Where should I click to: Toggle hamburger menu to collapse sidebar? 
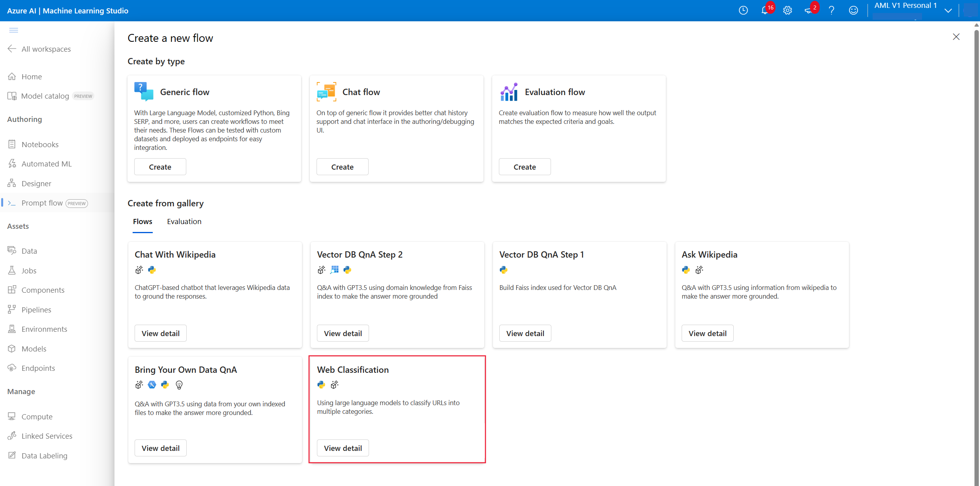(13, 30)
